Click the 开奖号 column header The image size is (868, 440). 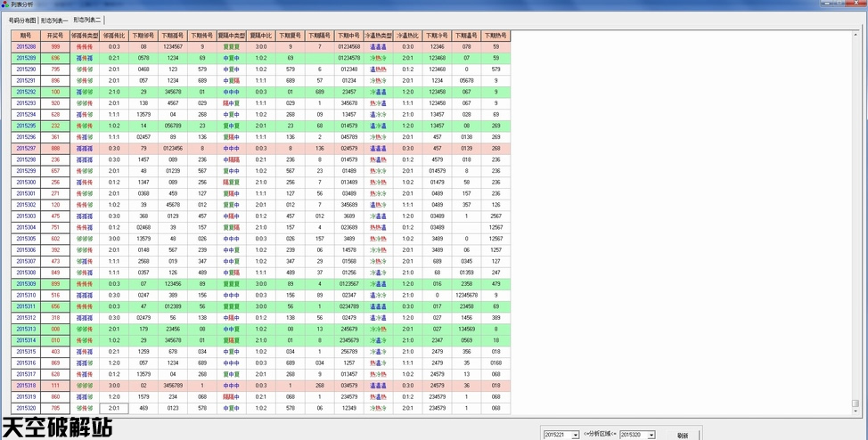[x=55, y=36]
